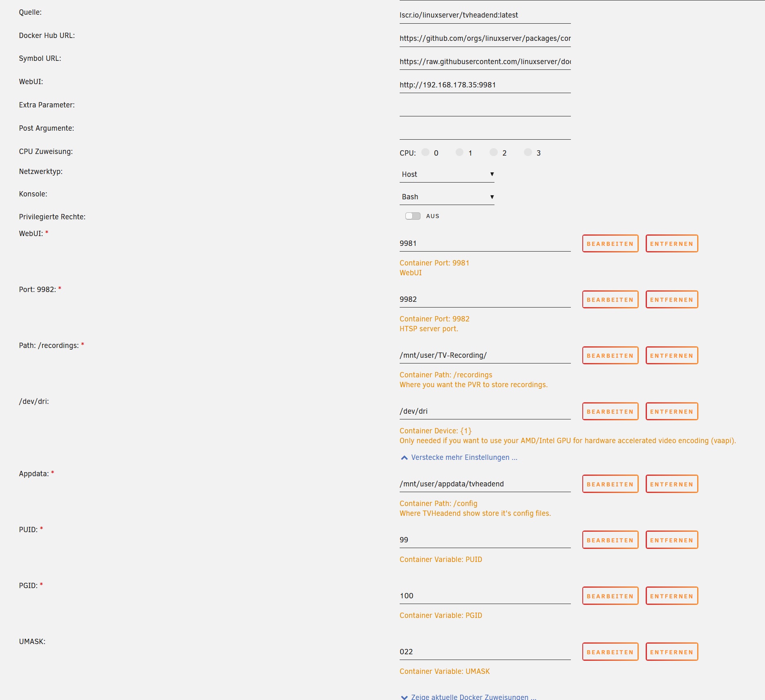Click Container Variable: PUID text
The width and height of the screenshot is (765, 700).
click(x=441, y=560)
